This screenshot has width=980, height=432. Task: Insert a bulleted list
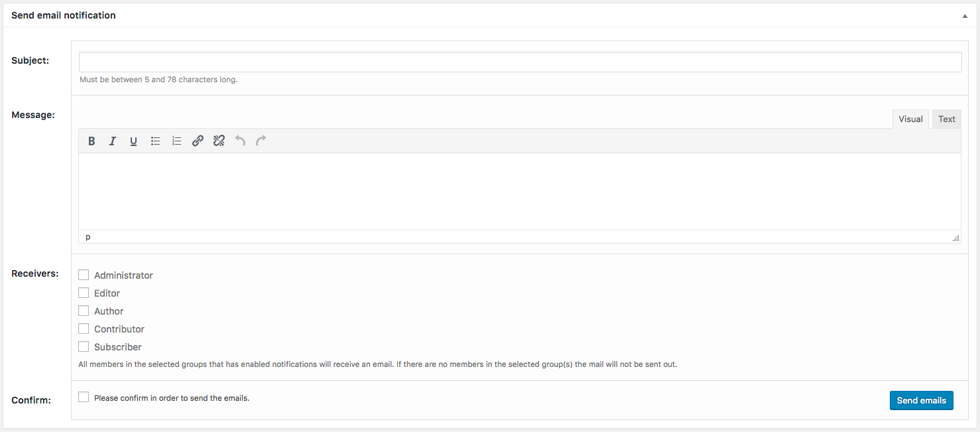pyautogui.click(x=155, y=141)
